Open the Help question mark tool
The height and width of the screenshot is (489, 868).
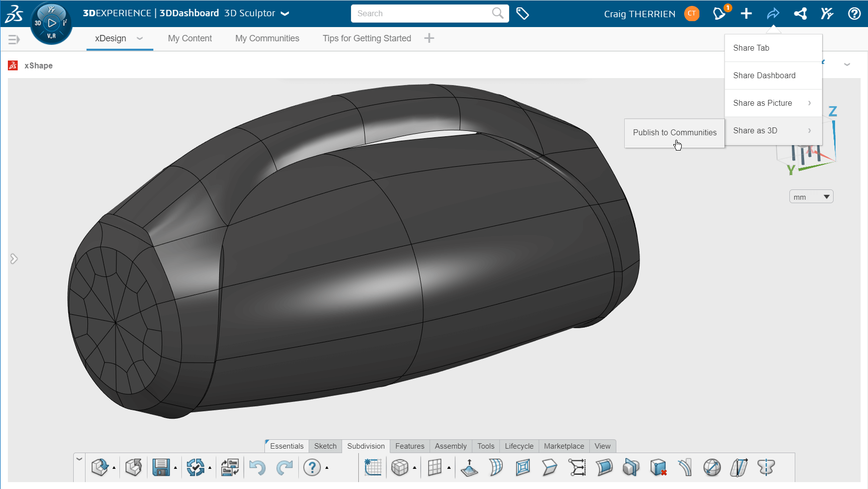[x=312, y=467]
